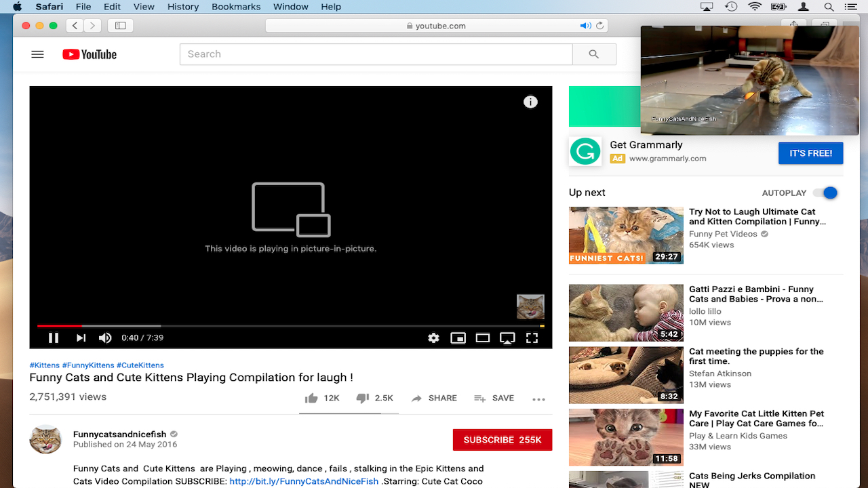Viewport: 868px width, 488px height.
Task: Pause the playing video
Action: (x=54, y=338)
